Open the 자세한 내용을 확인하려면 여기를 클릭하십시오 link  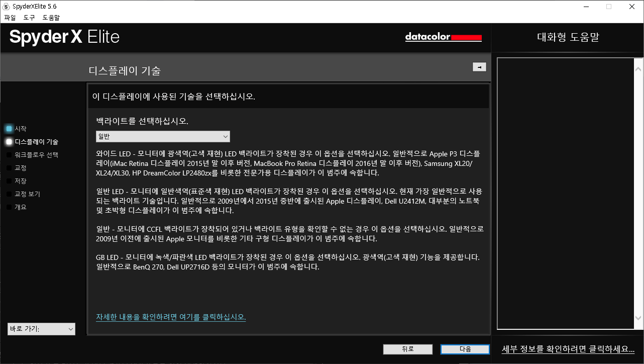171,317
